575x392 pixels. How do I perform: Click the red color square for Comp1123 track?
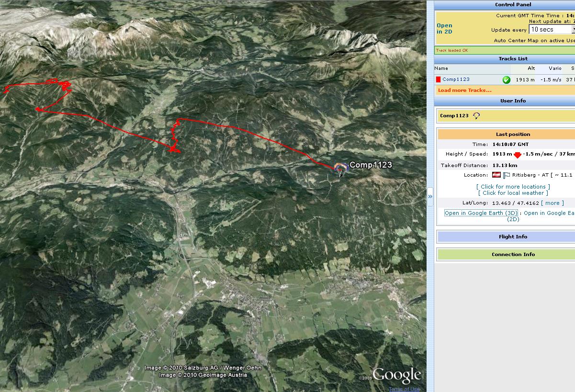pos(438,79)
